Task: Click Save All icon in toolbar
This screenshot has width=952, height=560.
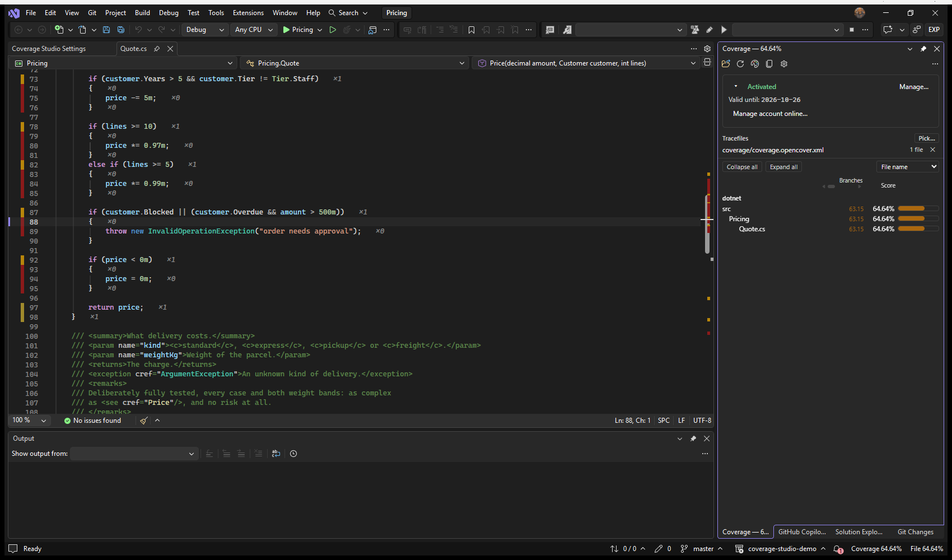Action: [x=121, y=30]
